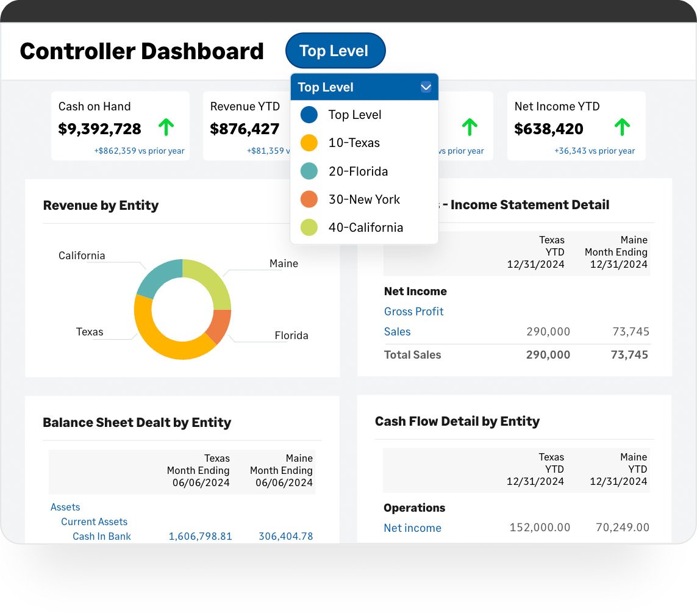Click the Cash In Bank value 1,606,798.81
The image size is (697, 616).
pos(200,536)
